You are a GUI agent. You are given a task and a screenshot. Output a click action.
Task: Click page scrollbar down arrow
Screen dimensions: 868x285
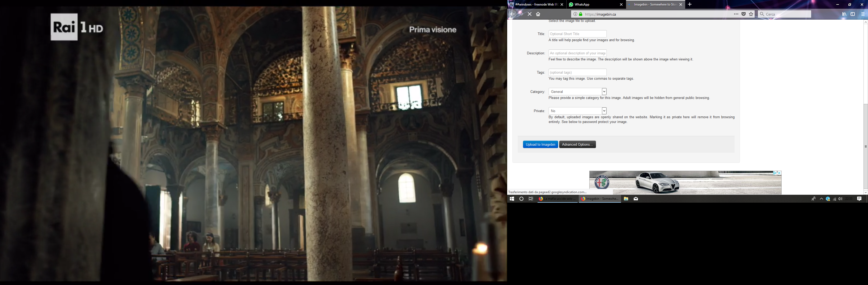click(x=865, y=192)
